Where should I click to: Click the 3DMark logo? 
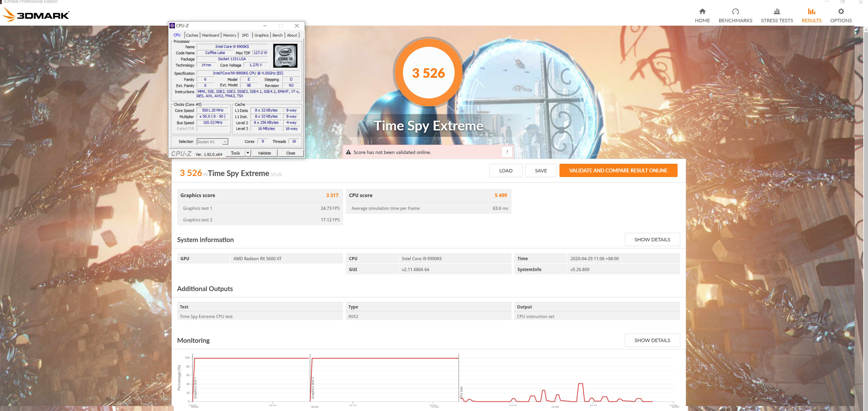pos(36,15)
